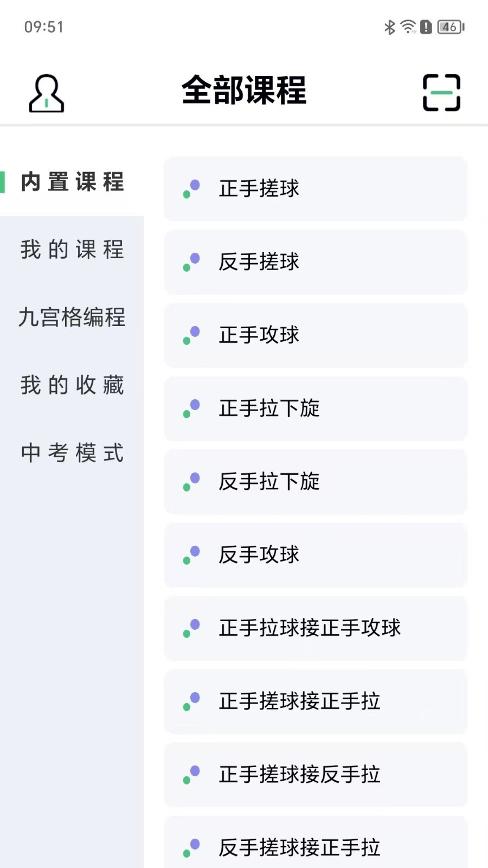Screen dimensions: 488x868
Task: Tap the Bluetooth status icon
Action: 389,27
